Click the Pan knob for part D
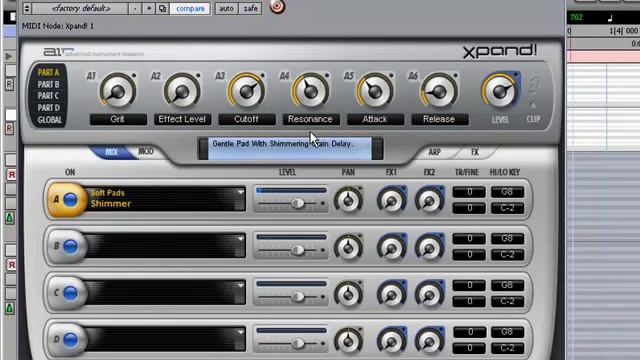This screenshot has height=360, width=640. pos(348,340)
